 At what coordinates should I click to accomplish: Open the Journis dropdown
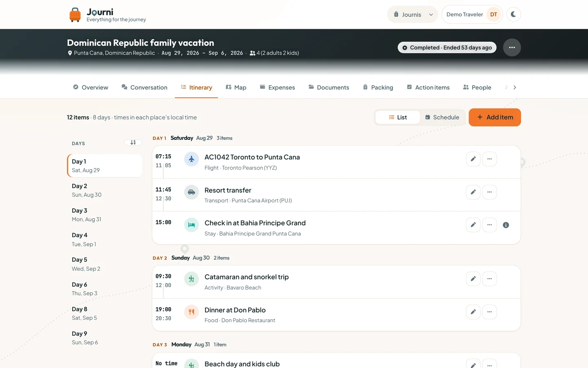coord(412,14)
